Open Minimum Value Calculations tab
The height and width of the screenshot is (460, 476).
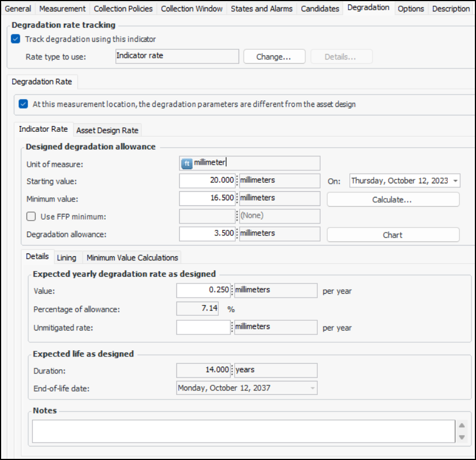[x=132, y=257]
